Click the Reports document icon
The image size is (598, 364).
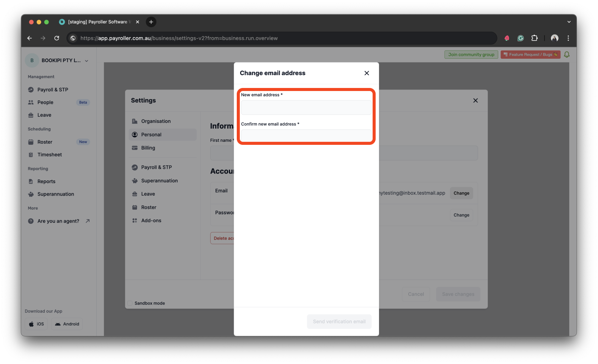[31, 182]
